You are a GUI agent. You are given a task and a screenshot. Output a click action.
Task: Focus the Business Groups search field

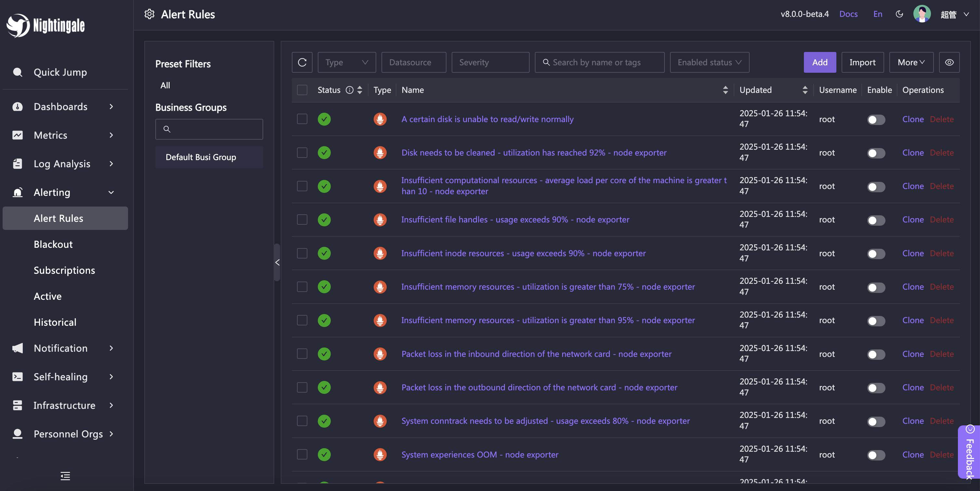(209, 129)
